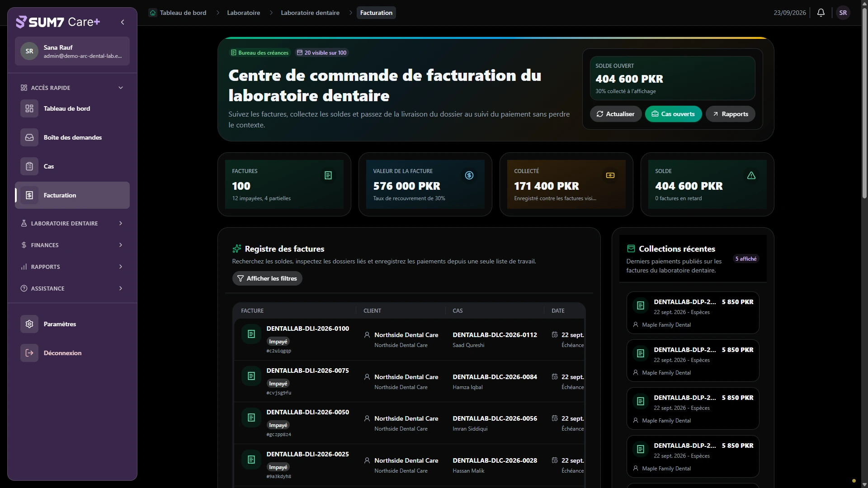This screenshot has width=868, height=488.
Task: Click the receipt icon on the first recent collection
Action: click(641, 305)
